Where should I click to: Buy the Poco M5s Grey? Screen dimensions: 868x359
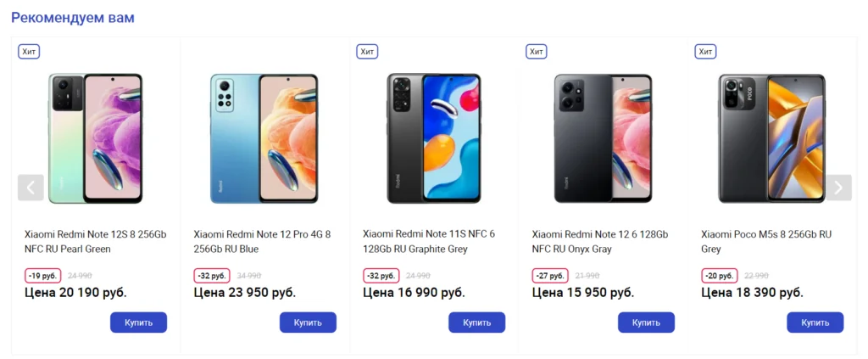point(815,323)
